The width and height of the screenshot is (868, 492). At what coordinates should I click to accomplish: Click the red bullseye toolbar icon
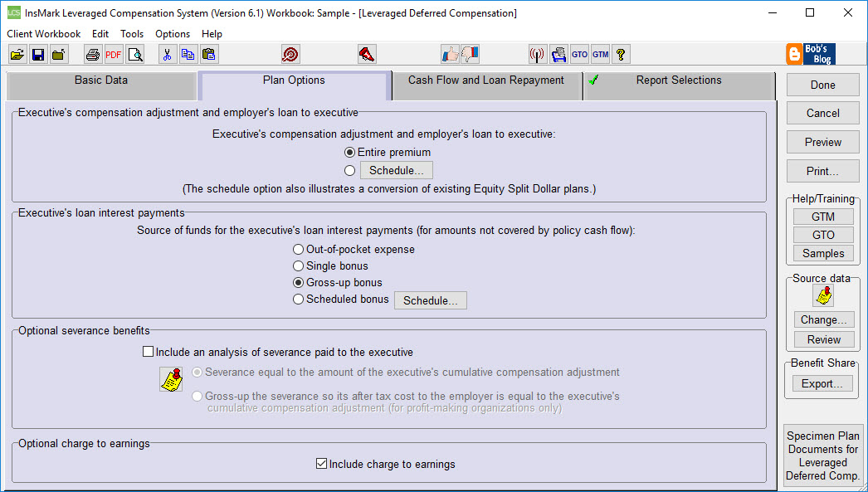(x=290, y=53)
